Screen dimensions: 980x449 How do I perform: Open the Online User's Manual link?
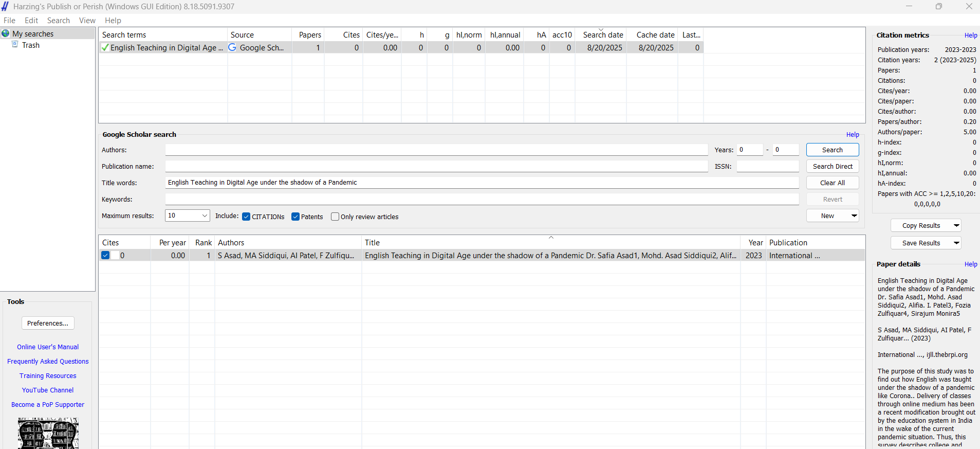coord(48,347)
